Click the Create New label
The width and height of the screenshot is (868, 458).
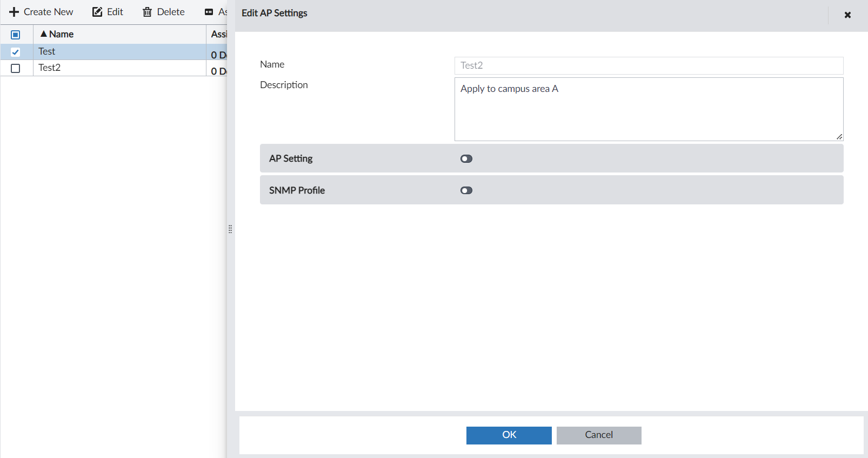pyautogui.click(x=49, y=12)
